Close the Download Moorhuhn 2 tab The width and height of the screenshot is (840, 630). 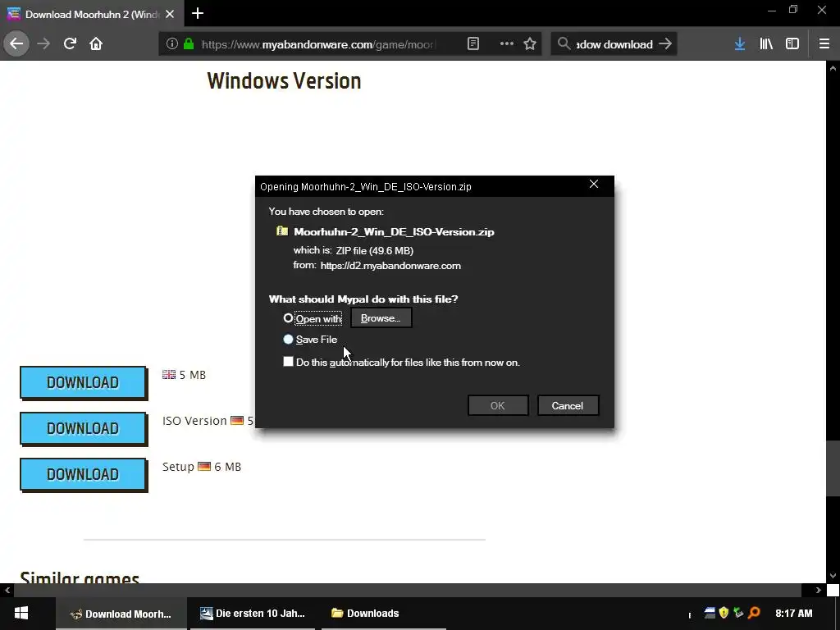pos(170,14)
